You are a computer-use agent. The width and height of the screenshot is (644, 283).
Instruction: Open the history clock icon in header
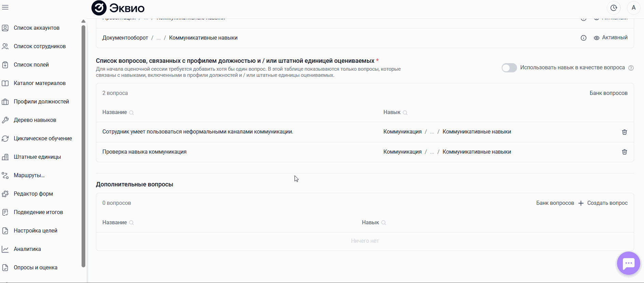tap(614, 8)
